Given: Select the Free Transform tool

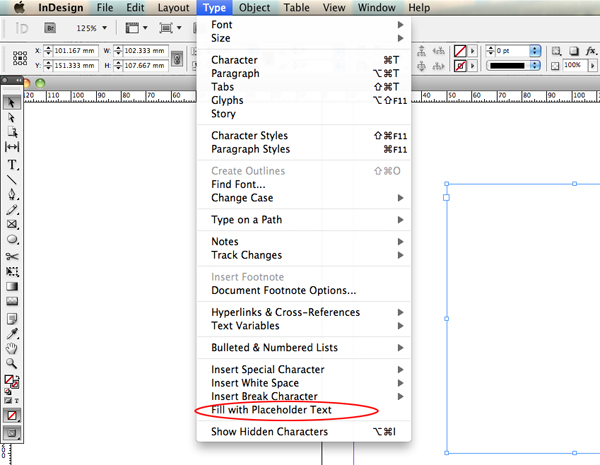Looking at the screenshot, I should point(11,272).
